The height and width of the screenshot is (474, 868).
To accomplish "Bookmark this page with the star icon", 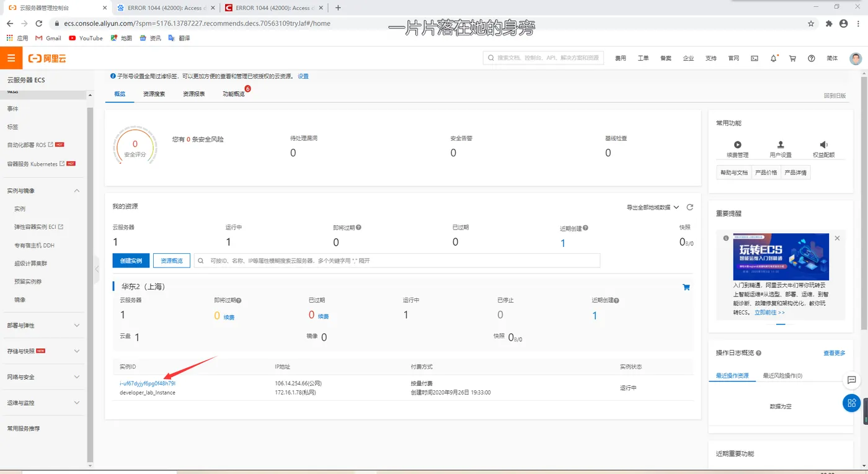I will pyautogui.click(x=811, y=24).
